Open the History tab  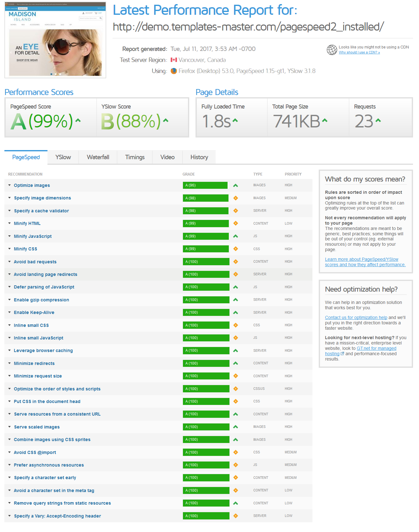click(x=199, y=157)
